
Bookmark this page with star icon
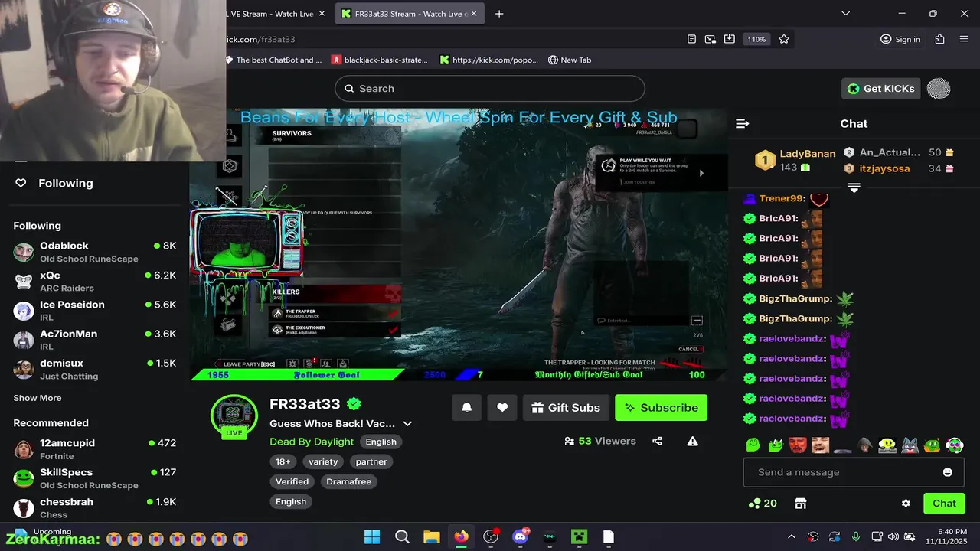[784, 39]
